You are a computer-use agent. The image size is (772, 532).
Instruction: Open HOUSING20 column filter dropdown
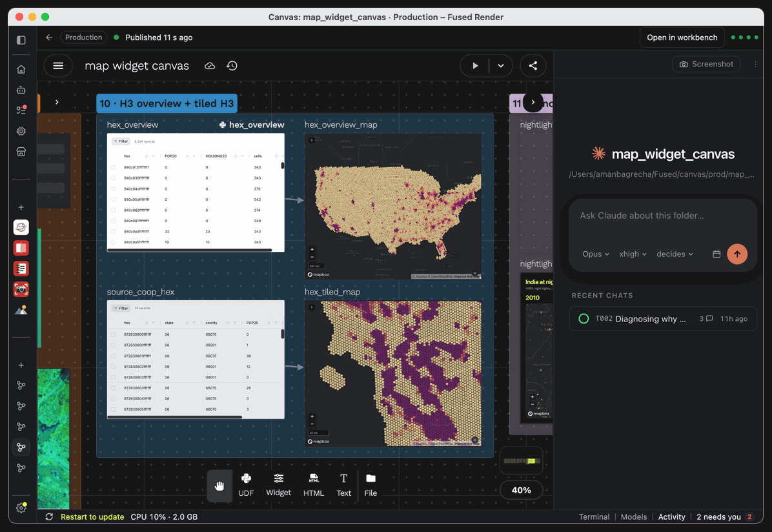242,156
